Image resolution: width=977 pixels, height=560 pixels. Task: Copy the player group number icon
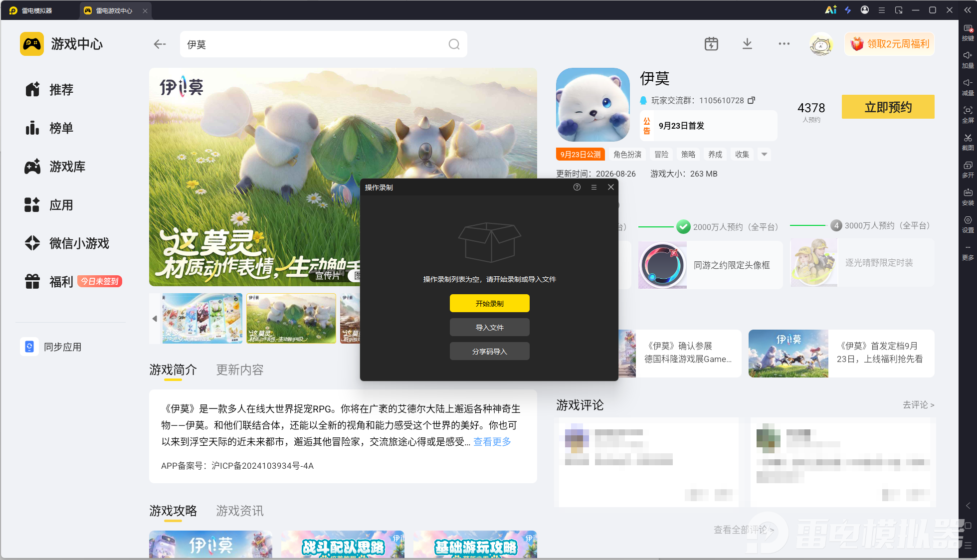point(752,100)
